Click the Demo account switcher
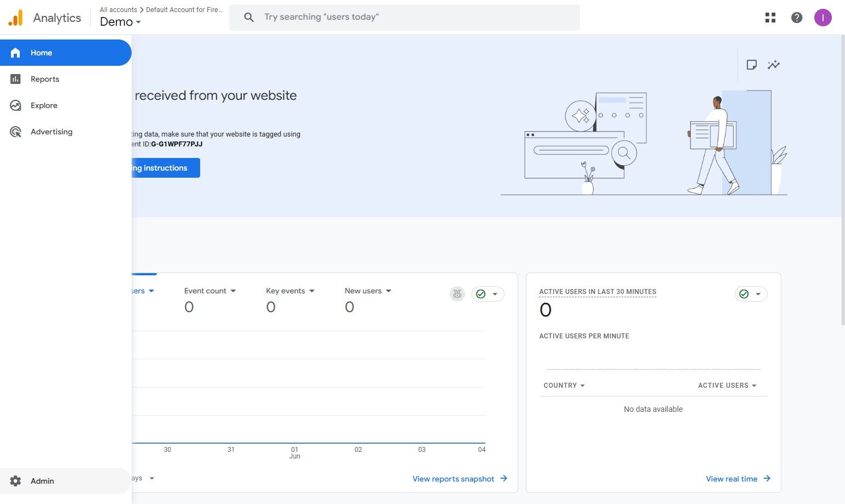This screenshot has width=845, height=504. coord(118,22)
